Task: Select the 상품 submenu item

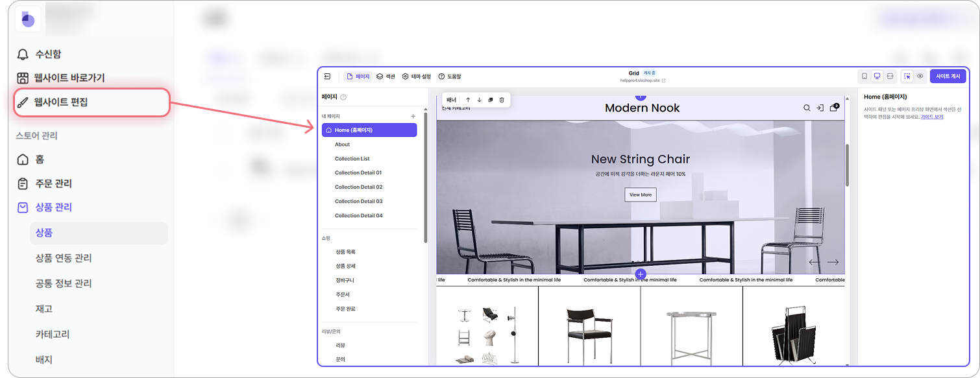Action: 99,233
